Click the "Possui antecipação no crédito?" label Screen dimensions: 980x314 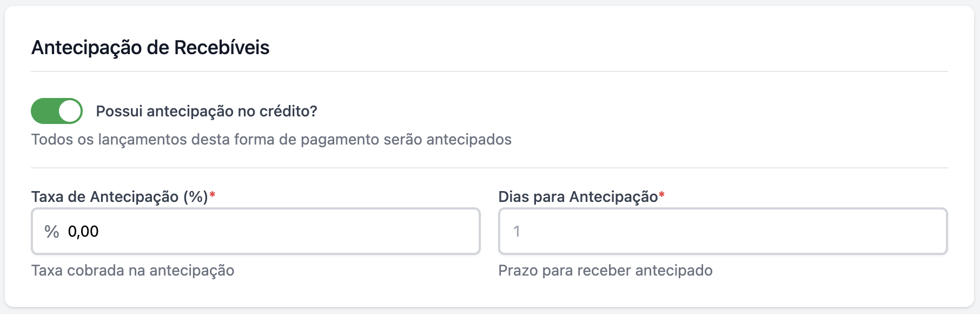[x=207, y=111]
